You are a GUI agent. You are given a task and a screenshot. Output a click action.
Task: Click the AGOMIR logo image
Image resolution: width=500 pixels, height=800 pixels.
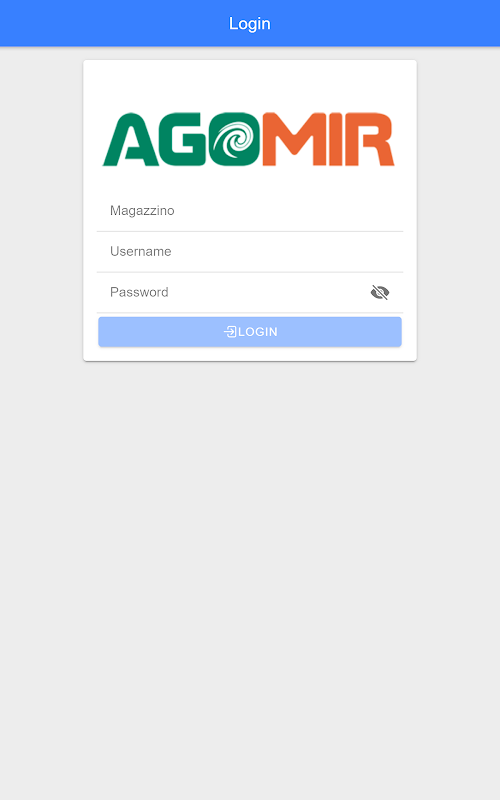coord(249,139)
